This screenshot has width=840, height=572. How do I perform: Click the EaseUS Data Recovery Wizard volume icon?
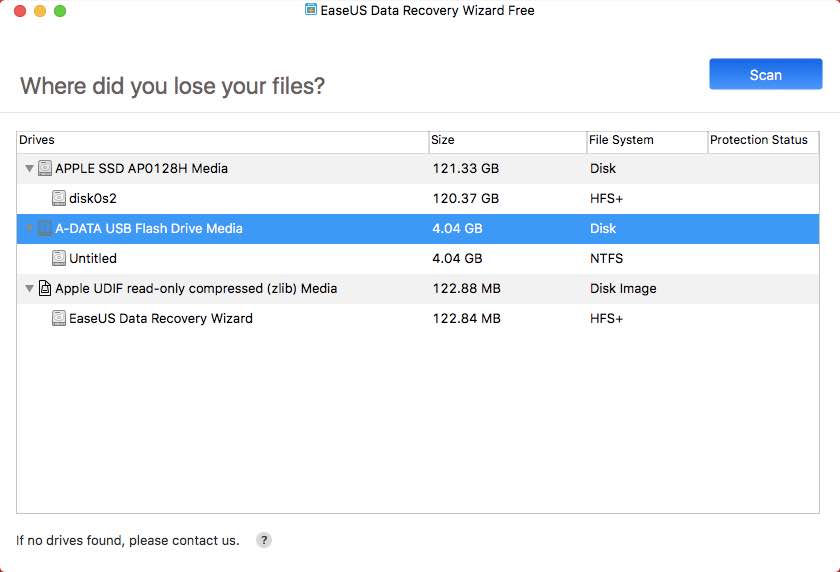coord(59,318)
